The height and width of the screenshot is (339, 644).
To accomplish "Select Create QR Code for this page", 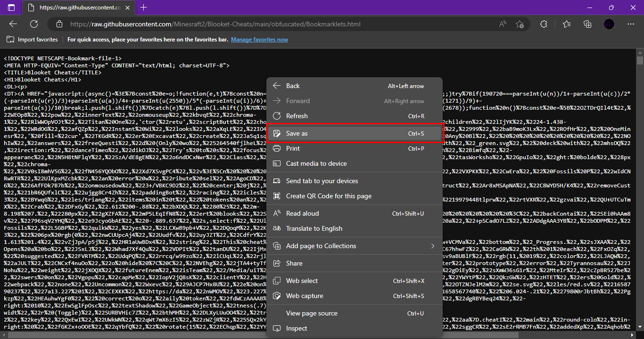I will [355, 196].
